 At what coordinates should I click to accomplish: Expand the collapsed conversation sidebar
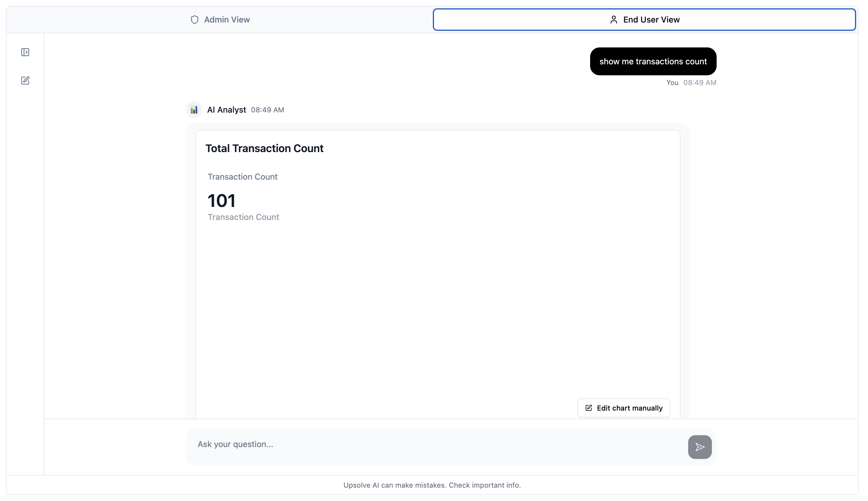pyautogui.click(x=25, y=52)
